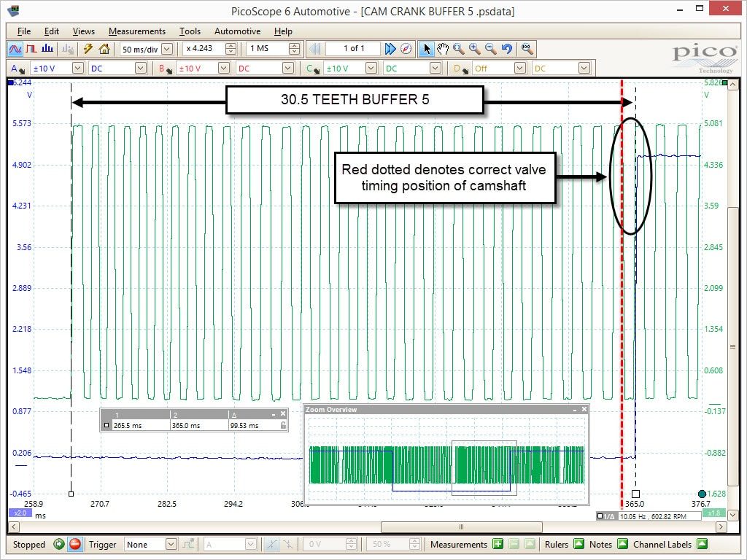This screenshot has width=747, height=560.
Task: Select the hand pan tool
Action: pyautogui.click(x=443, y=49)
